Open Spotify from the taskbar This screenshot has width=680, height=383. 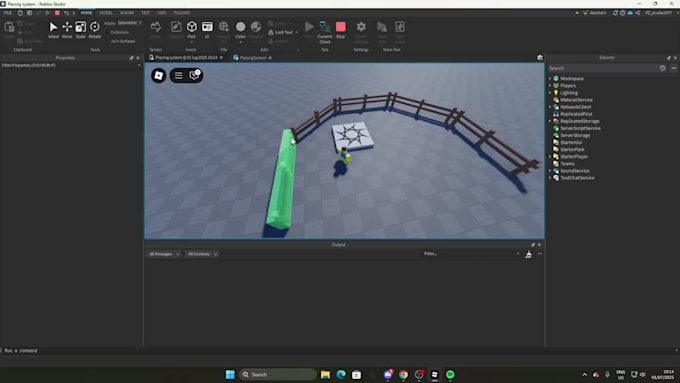tap(450, 374)
